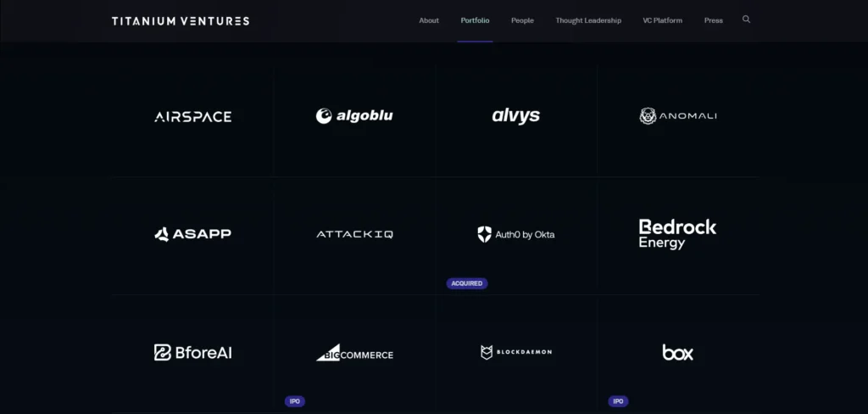Click the Titanium Ventures site logo

coord(181,21)
